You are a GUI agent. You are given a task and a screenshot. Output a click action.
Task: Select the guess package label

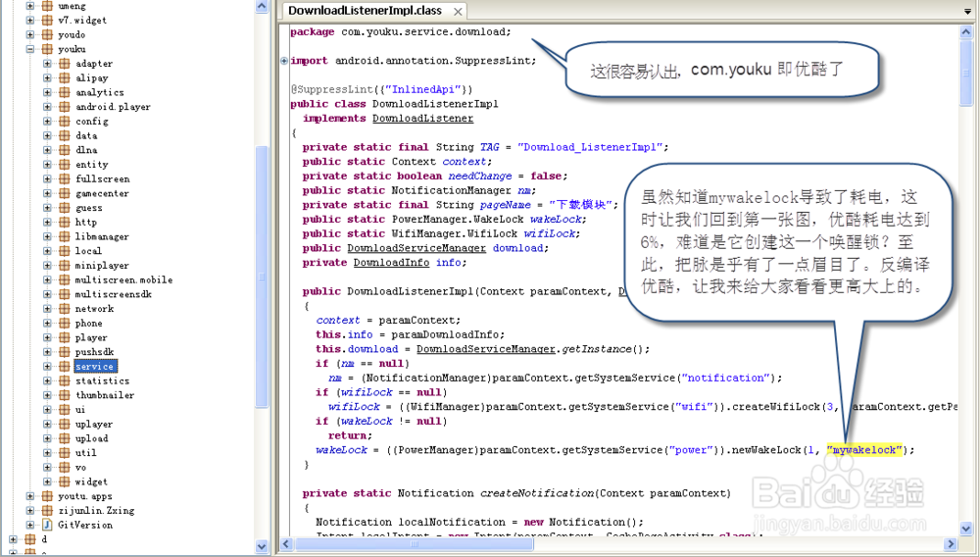click(89, 208)
